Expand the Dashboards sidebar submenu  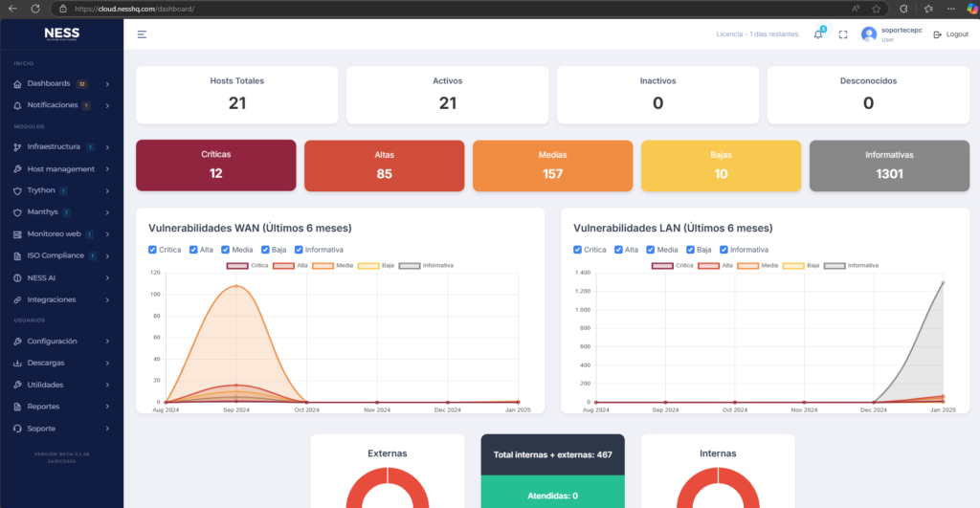[107, 83]
